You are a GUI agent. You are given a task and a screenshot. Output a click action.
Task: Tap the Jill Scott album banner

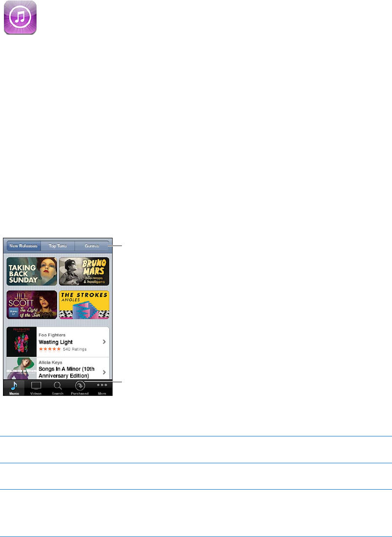coord(32,305)
